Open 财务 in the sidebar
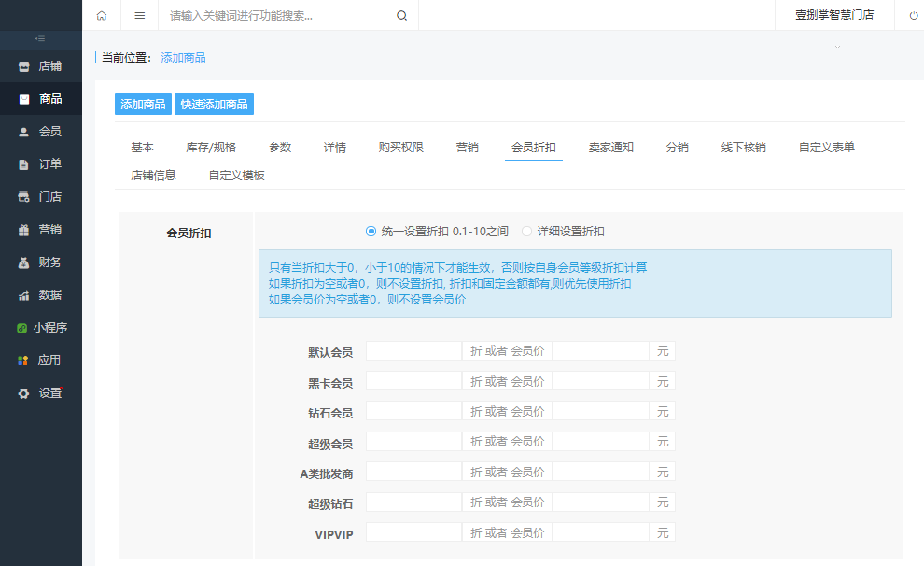Screen dimensions: 924x566 tap(41, 262)
